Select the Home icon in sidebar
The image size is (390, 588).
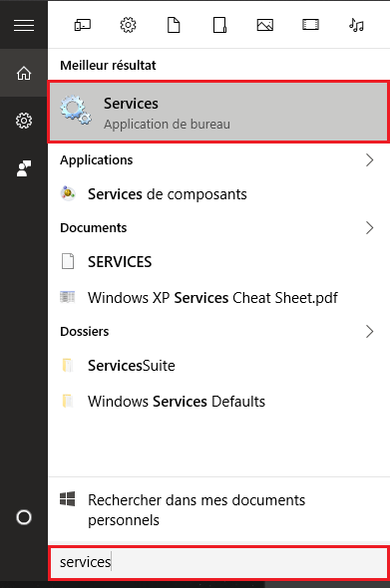point(24,73)
